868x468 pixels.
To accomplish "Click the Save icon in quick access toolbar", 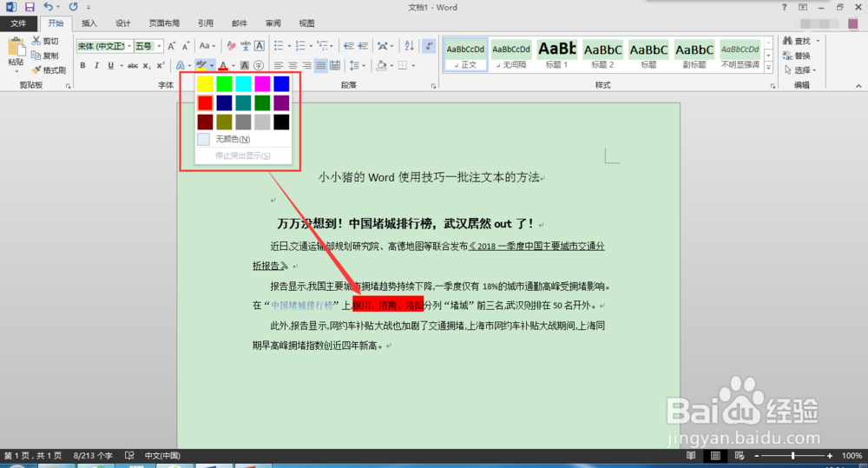I will 30,7.
